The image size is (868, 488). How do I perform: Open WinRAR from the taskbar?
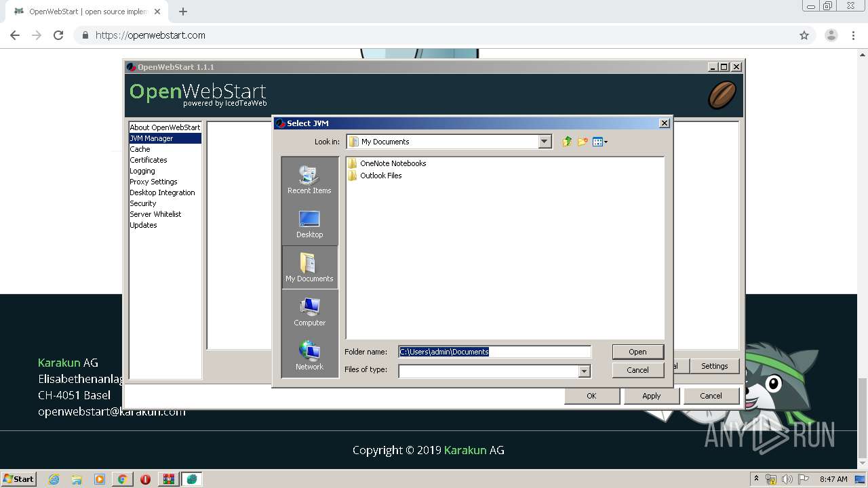pyautogui.click(x=168, y=479)
